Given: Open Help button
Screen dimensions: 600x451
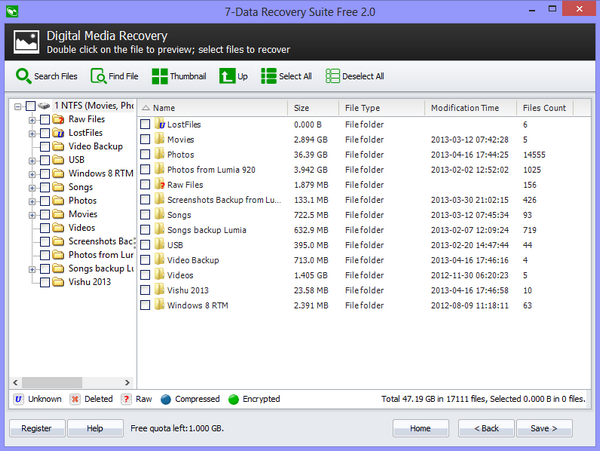Looking at the screenshot, I should pos(95,428).
